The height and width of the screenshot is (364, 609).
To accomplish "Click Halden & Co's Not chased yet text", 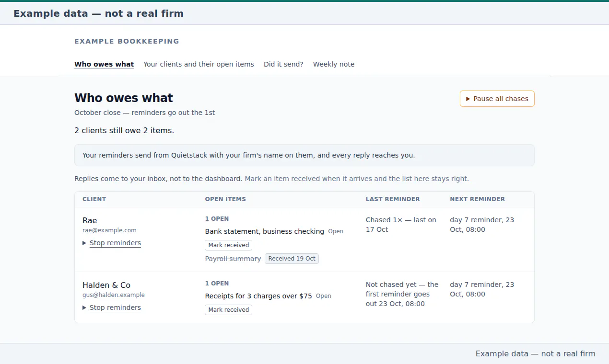I will click(x=402, y=294).
